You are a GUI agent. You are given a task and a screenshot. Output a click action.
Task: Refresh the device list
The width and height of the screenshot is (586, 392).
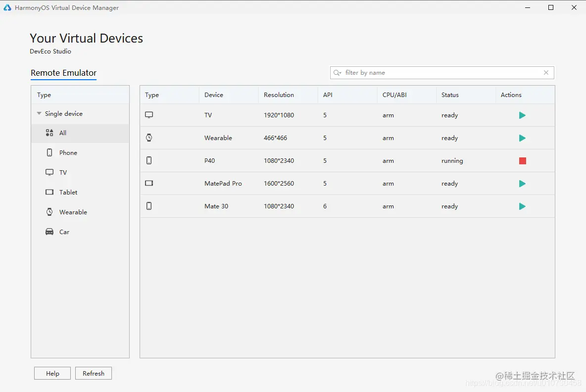click(x=94, y=373)
